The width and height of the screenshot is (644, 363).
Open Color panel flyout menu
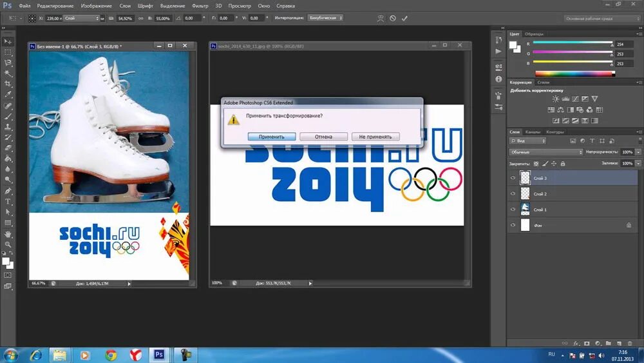click(639, 34)
